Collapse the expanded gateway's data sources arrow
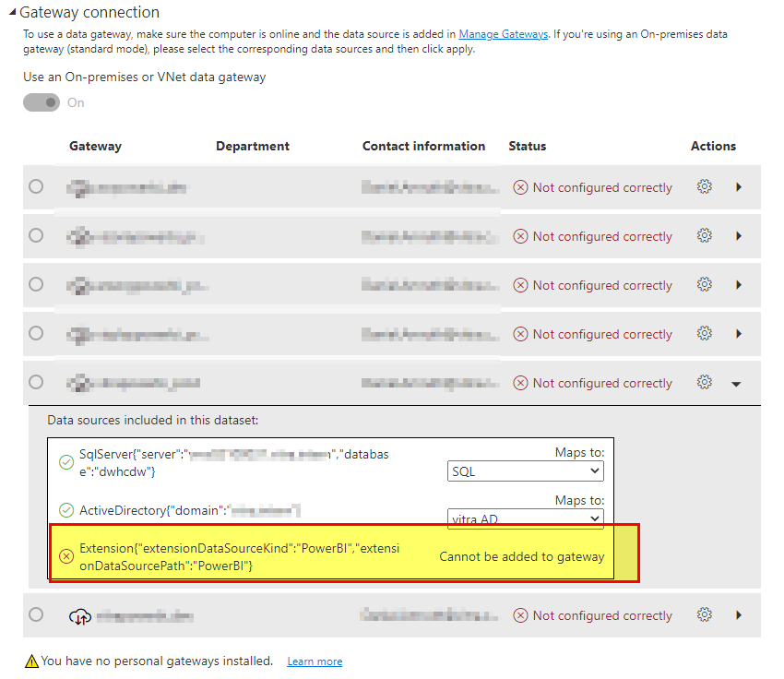Screen dimensions: 784x679 [x=736, y=384]
